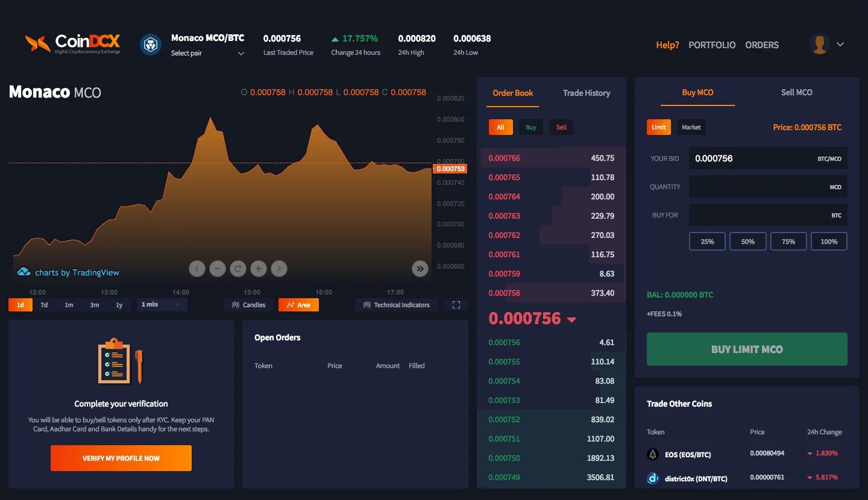
Task: Click BAL: 0.000000 BTC balance text
Action: [x=680, y=295]
